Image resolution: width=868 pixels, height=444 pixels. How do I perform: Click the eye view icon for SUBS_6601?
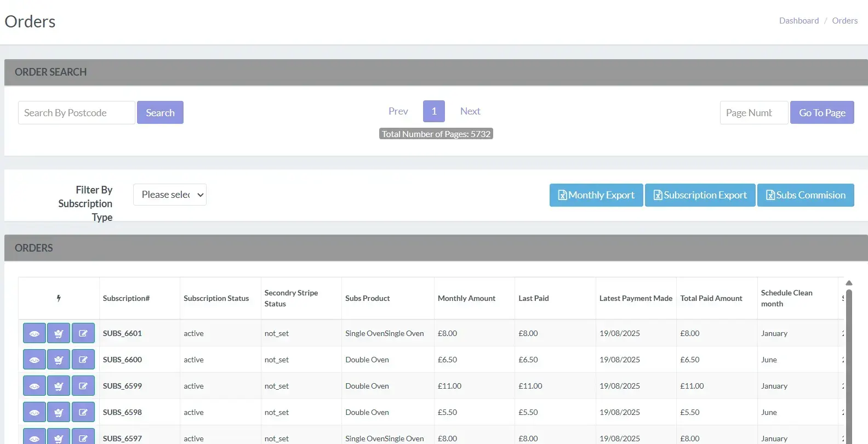(x=34, y=333)
